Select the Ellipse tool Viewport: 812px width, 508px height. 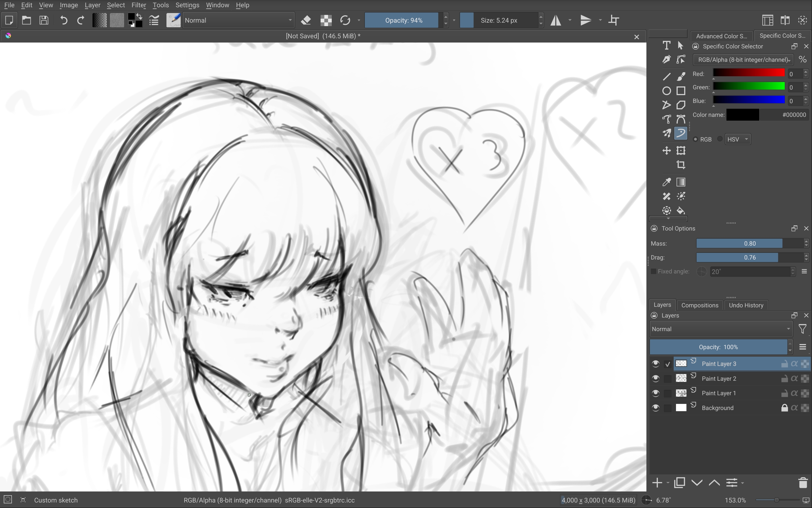(666, 91)
